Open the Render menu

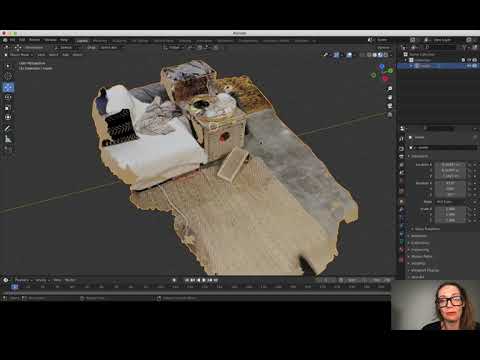click(x=34, y=40)
